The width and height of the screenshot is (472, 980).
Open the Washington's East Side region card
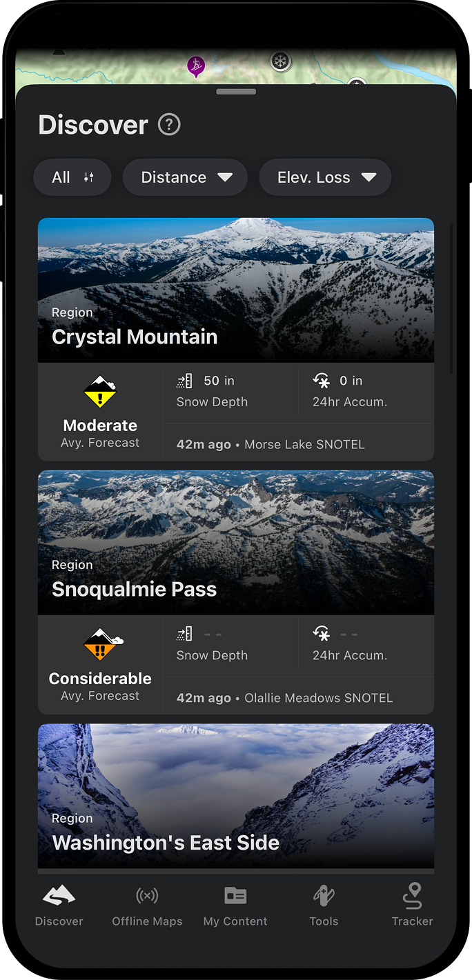(x=236, y=795)
